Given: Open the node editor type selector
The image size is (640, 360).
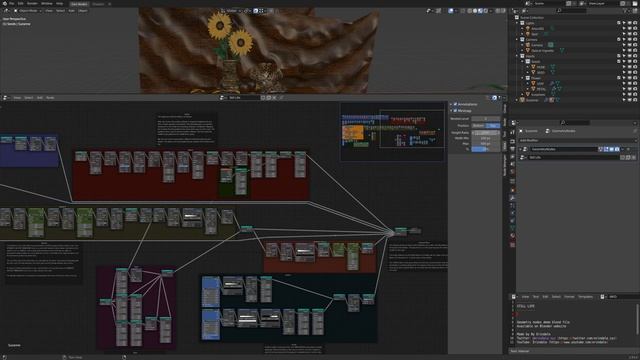Looking at the screenshot, I should click(x=6, y=98).
